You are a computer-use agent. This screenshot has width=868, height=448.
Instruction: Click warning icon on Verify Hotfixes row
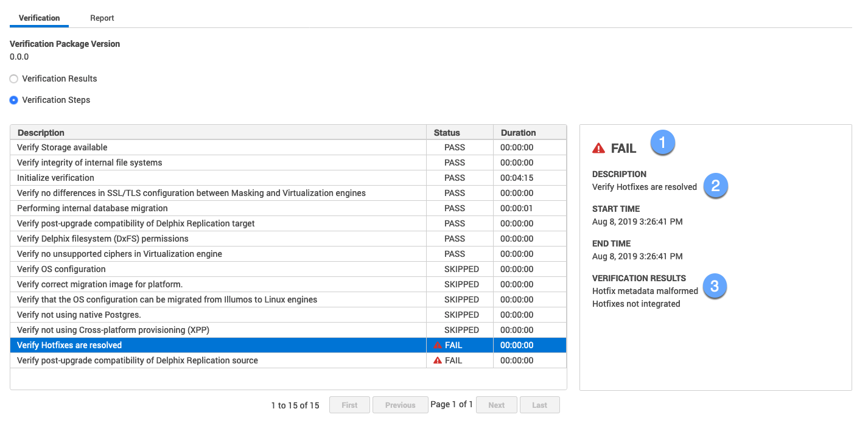(437, 345)
